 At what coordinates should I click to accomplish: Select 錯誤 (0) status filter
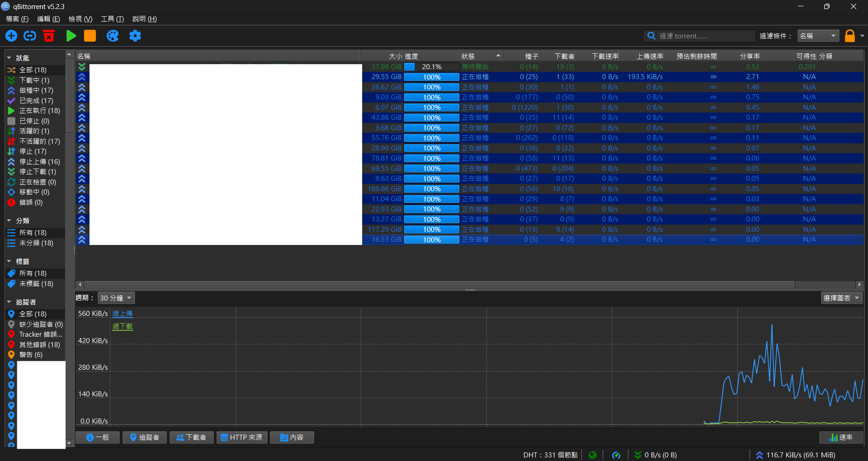[x=35, y=202]
